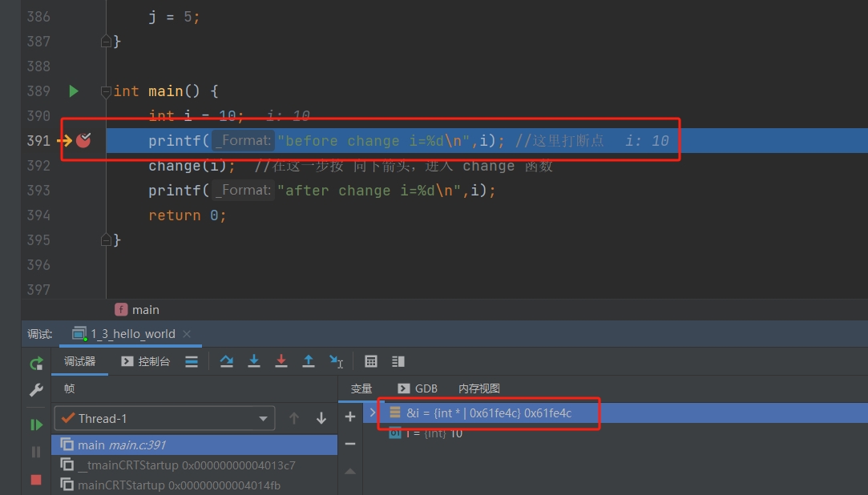Click the red Force Step Into icon
This screenshot has width=868, height=495.
[x=281, y=361]
